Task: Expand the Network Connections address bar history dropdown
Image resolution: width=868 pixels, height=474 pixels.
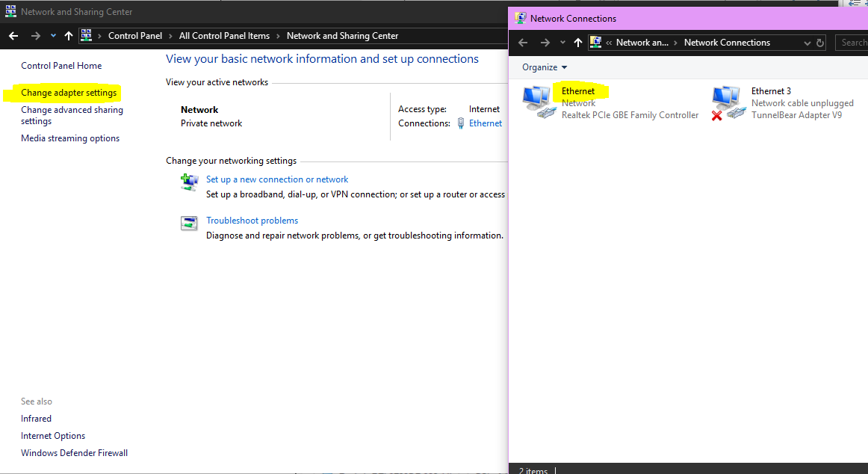Action: (x=808, y=43)
